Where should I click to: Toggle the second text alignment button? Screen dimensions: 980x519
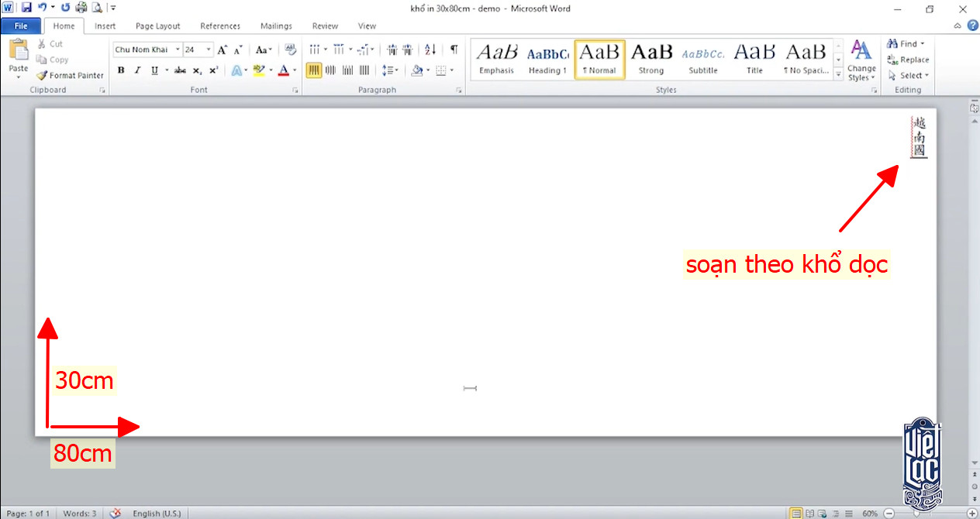[330, 70]
